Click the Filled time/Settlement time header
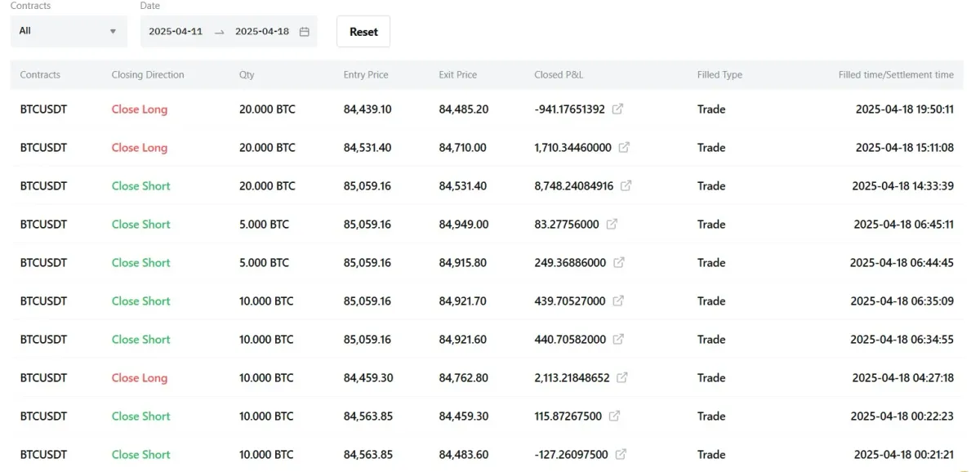 click(x=896, y=75)
